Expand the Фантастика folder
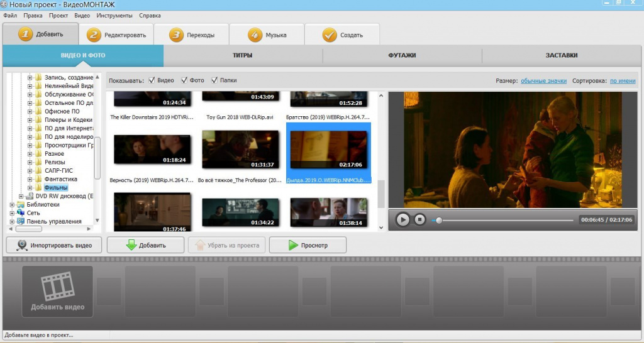 click(30, 179)
